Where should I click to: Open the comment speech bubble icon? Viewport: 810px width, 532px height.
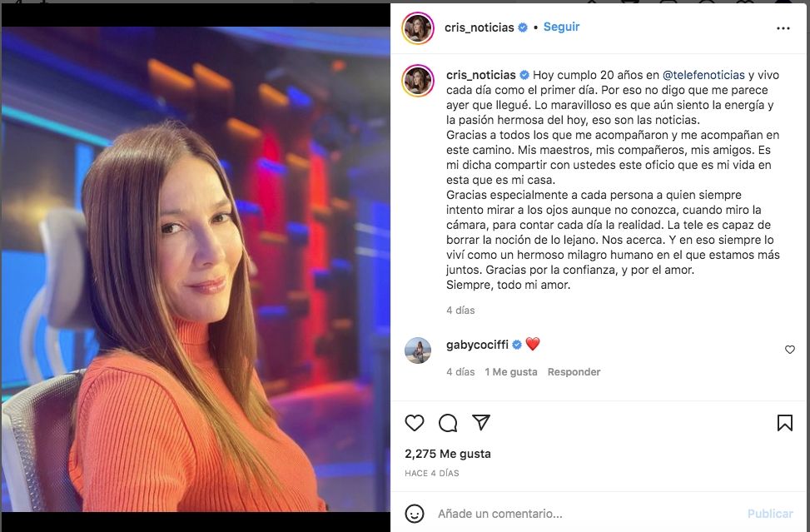tap(448, 422)
